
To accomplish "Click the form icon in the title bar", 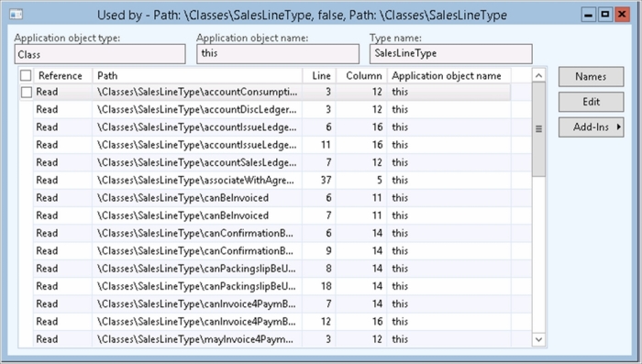I will pyautogui.click(x=17, y=15).
